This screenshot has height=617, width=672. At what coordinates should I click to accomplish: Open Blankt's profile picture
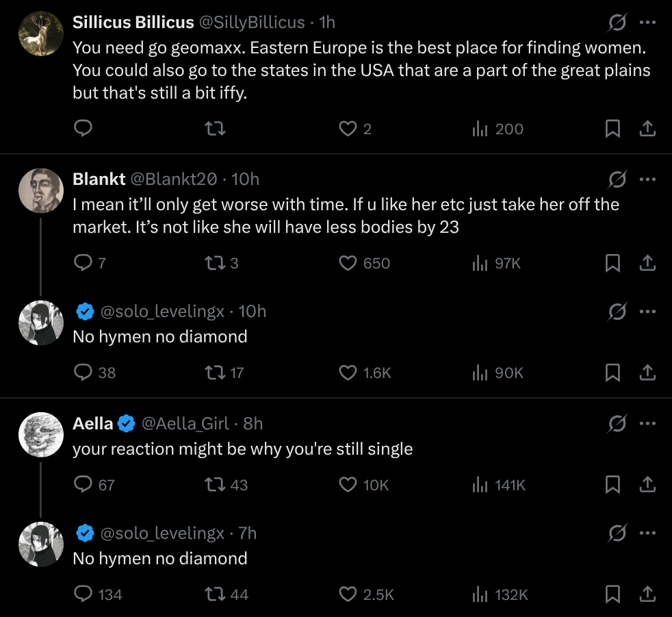[x=40, y=190]
